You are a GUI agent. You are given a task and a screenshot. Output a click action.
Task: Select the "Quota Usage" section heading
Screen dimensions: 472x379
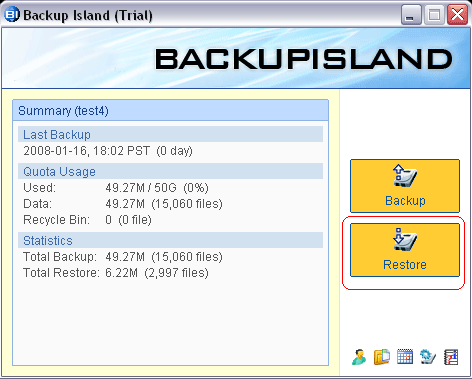point(170,171)
